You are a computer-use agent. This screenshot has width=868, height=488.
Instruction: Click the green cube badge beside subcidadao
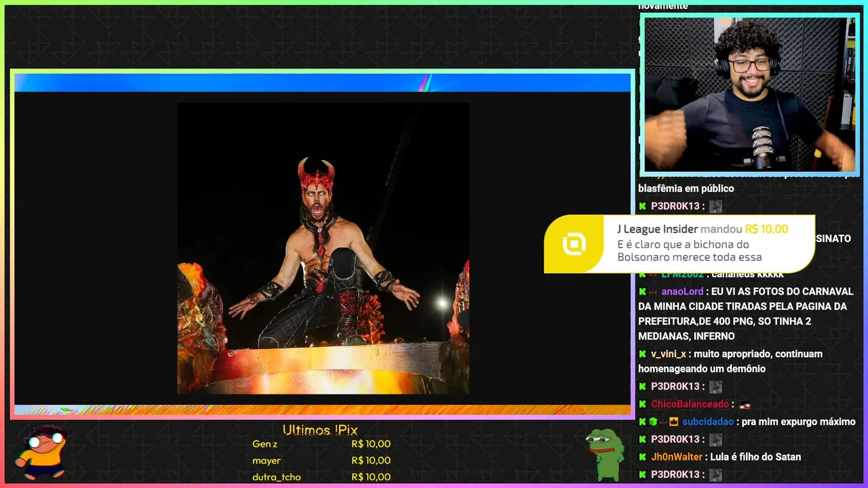coord(653,422)
